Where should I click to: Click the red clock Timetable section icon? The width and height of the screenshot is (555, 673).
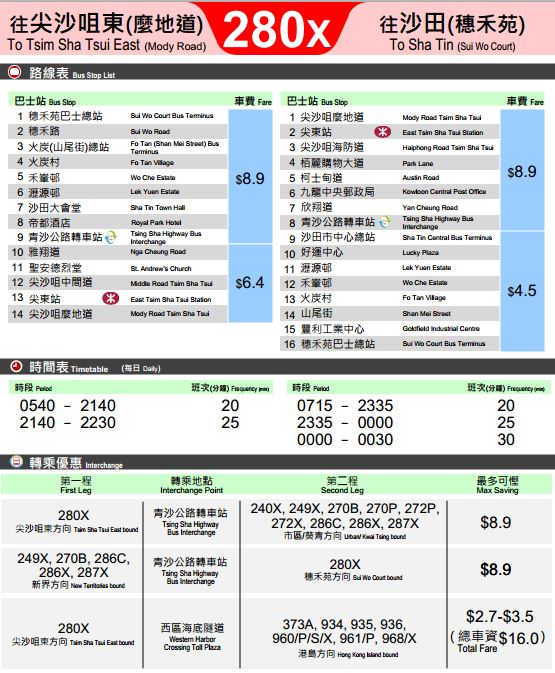click(x=16, y=367)
